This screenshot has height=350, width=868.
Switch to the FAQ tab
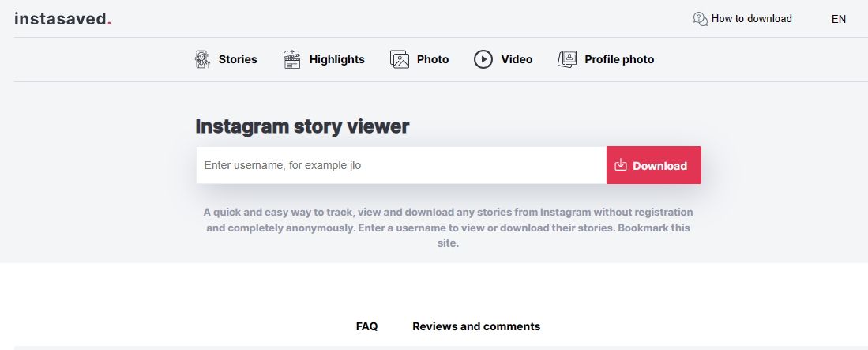point(367,327)
